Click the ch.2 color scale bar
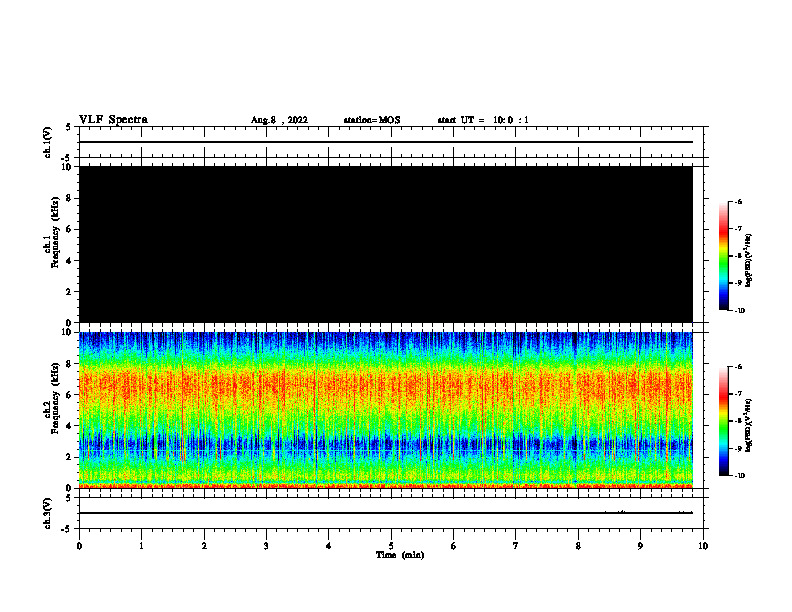Screen dimensions: 792x612 [723, 421]
